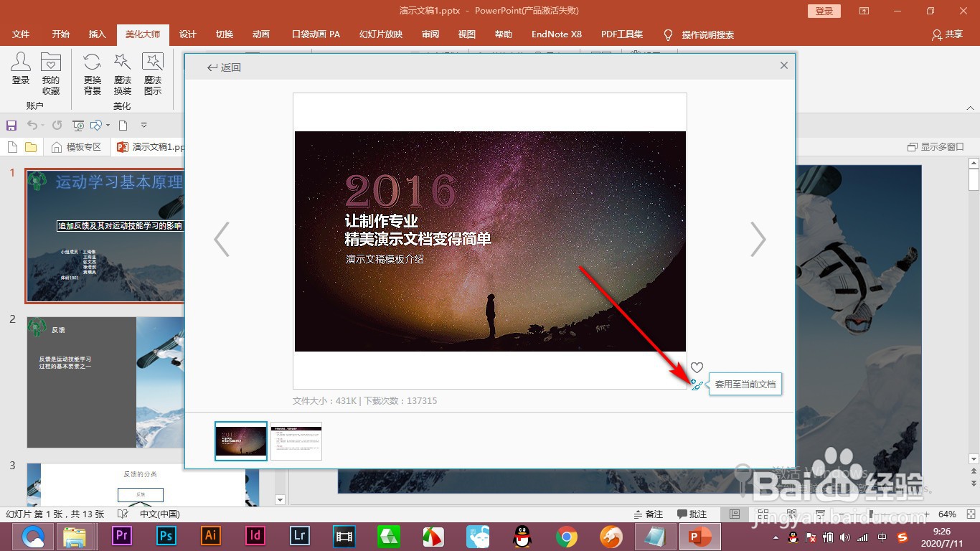Select slide 1 thumbnail in slide panel
980x551 pixels.
point(105,236)
